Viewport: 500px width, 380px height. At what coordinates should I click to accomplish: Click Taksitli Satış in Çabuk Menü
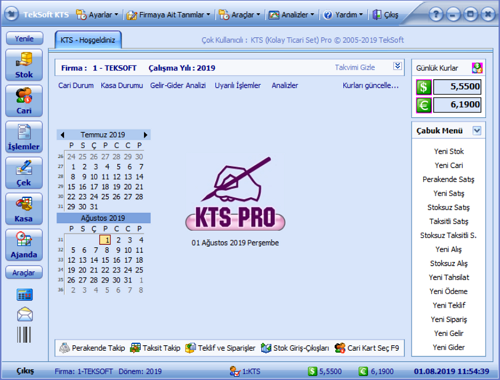pos(449,221)
